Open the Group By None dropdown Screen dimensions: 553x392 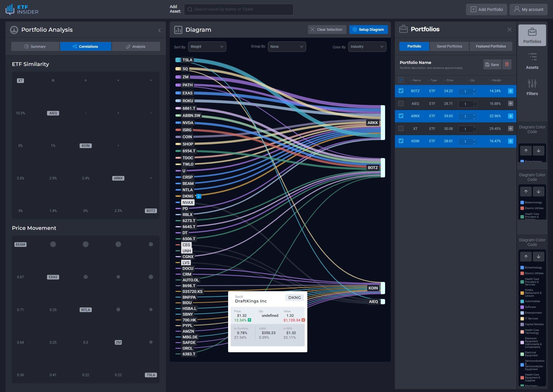tap(287, 47)
